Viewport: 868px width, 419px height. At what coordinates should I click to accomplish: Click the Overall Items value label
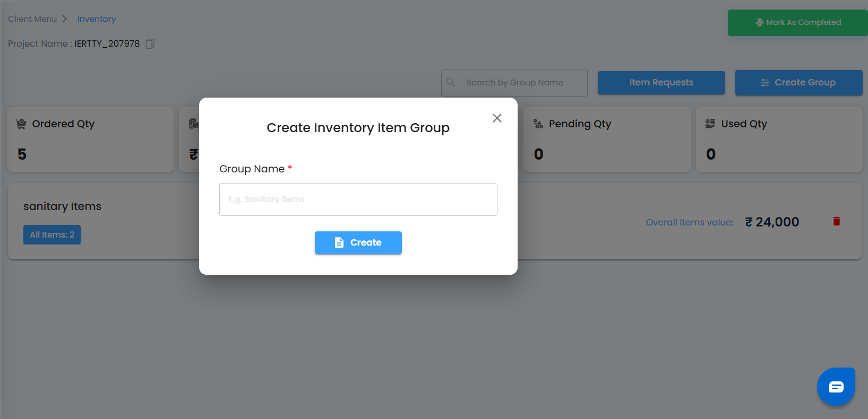click(x=689, y=222)
